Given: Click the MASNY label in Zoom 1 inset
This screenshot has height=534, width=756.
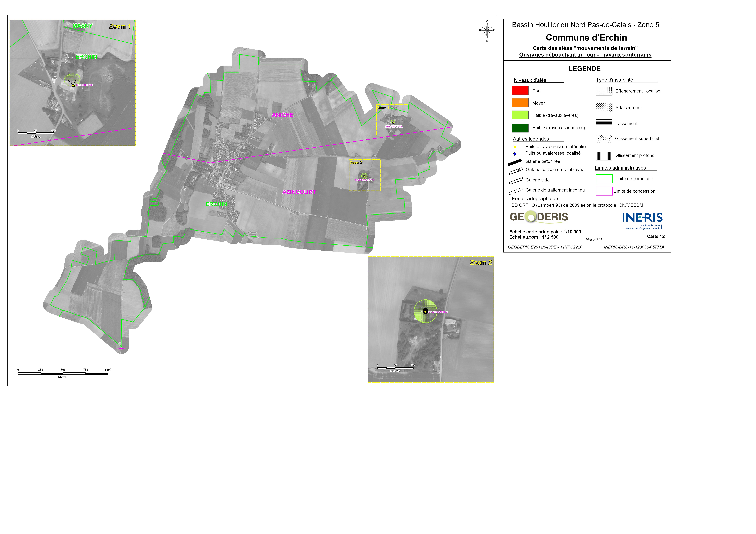Looking at the screenshot, I should pos(83,26).
